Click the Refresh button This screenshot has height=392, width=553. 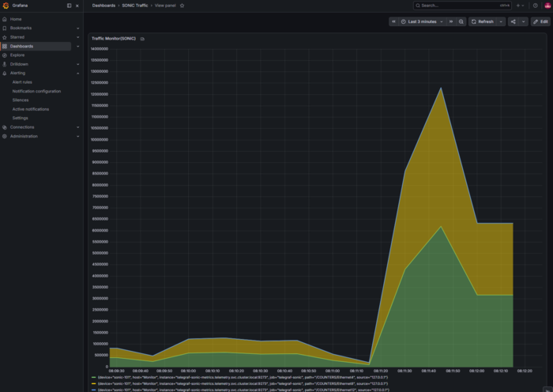point(483,21)
